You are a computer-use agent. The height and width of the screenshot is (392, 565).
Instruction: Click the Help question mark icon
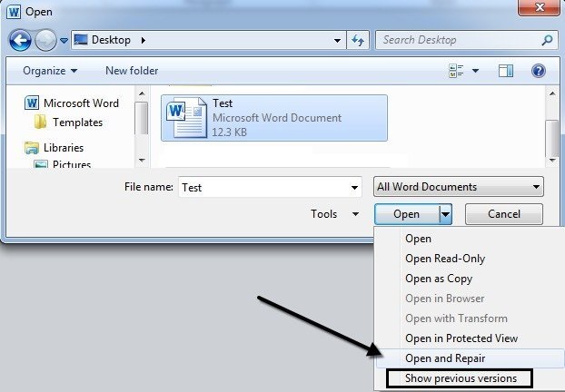539,71
